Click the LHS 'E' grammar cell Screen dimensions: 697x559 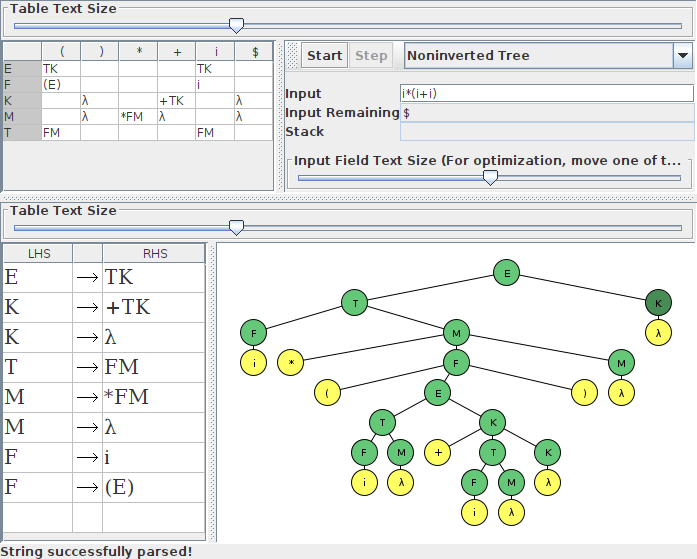click(x=38, y=277)
